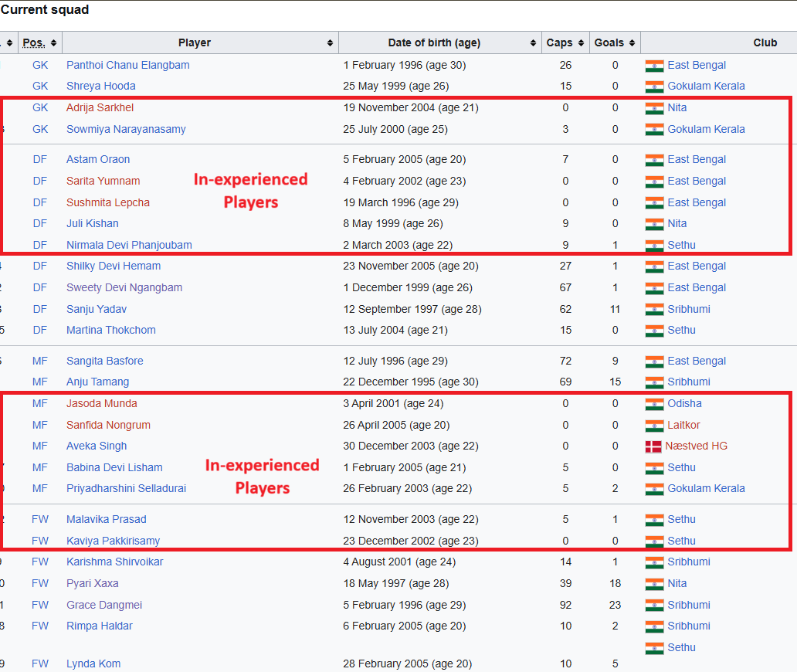Viewport: 797px width, 672px height.
Task: Sort table by Player column arrows
Action: pyautogui.click(x=330, y=43)
